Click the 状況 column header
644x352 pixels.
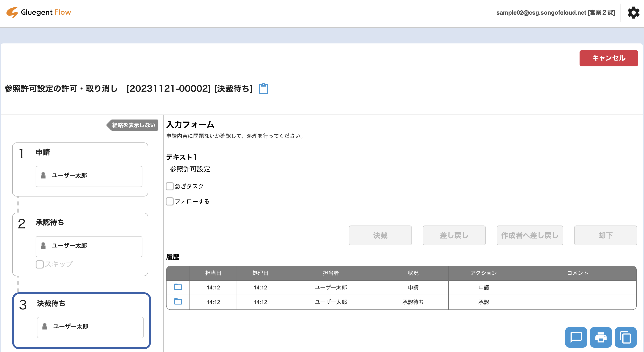coord(413,273)
